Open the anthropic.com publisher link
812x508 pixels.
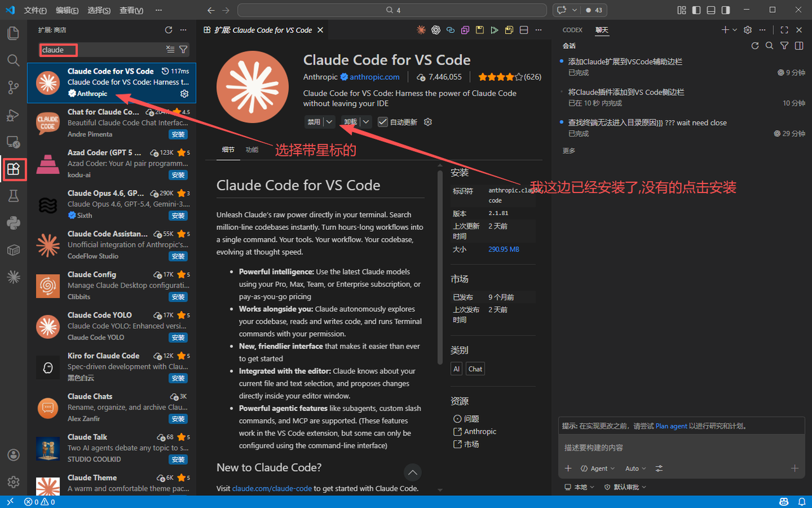[374, 77]
